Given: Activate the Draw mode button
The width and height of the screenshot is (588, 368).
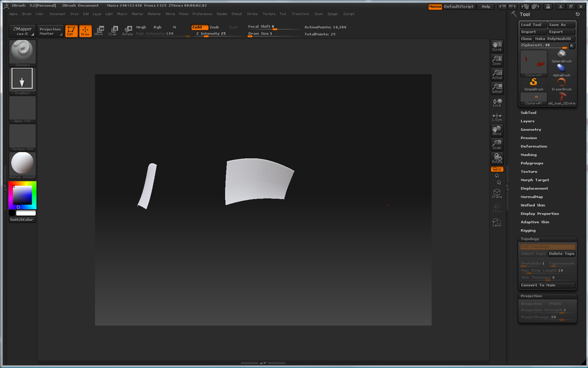Looking at the screenshot, I should [86, 31].
